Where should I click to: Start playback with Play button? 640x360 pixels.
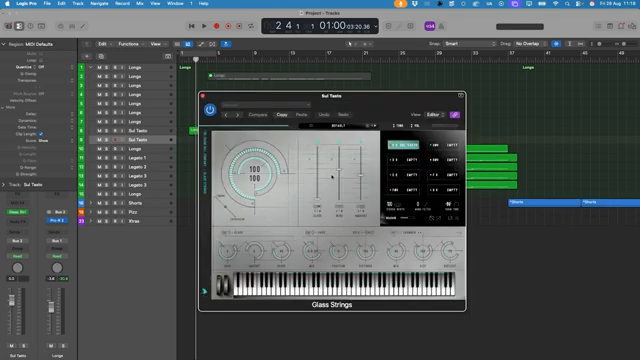pyautogui.click(x=204, y=26)
